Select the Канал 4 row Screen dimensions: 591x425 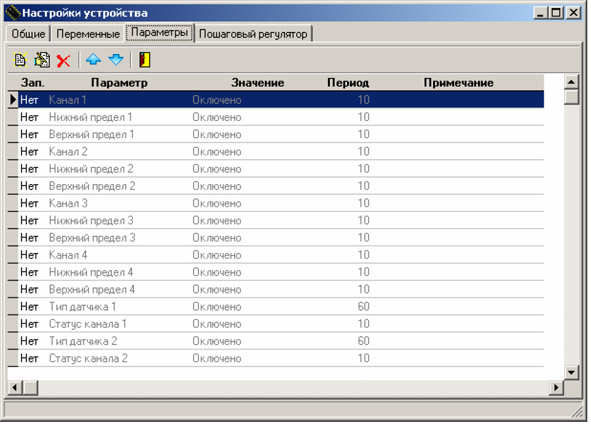click(281, 255)
